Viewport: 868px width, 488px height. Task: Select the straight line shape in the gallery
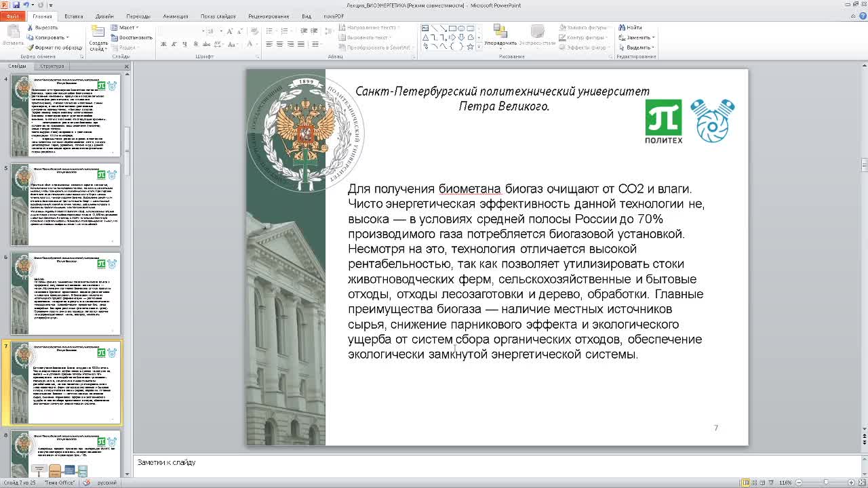pyautogui.click(x=434, y=28)
